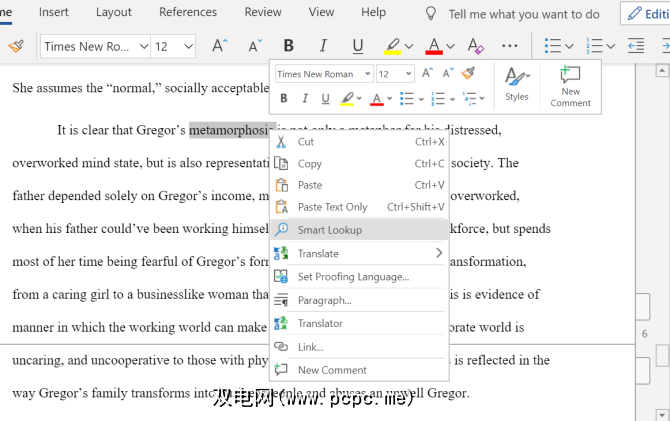This screenshot has width=670, height=421.
Task: Click the grow font size icon in ribbon
Action: 221,47
